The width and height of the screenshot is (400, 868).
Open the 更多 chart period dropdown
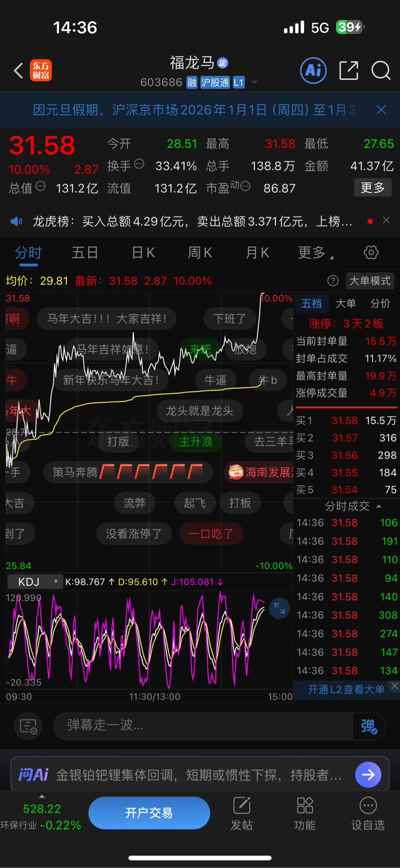point(316,253)
